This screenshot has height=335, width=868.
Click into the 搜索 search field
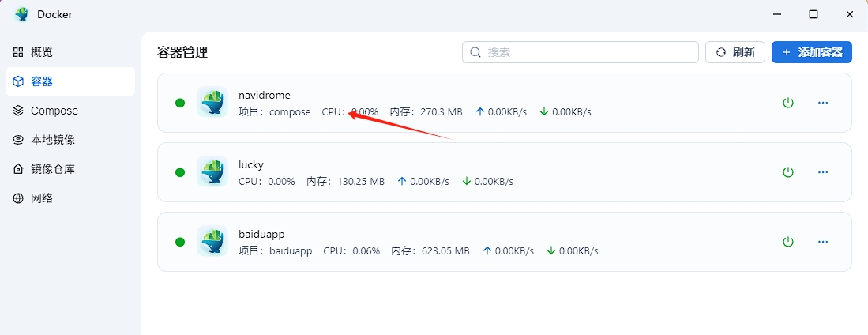[x=581, y=52]
